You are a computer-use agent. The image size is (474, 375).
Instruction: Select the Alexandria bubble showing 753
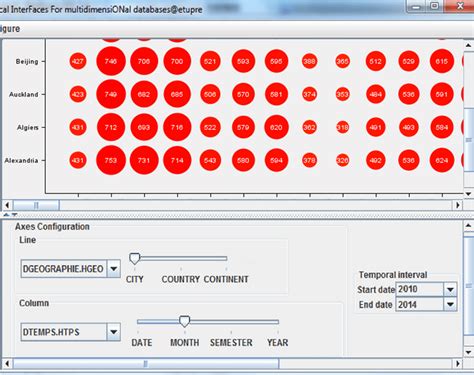click(111, 160)
